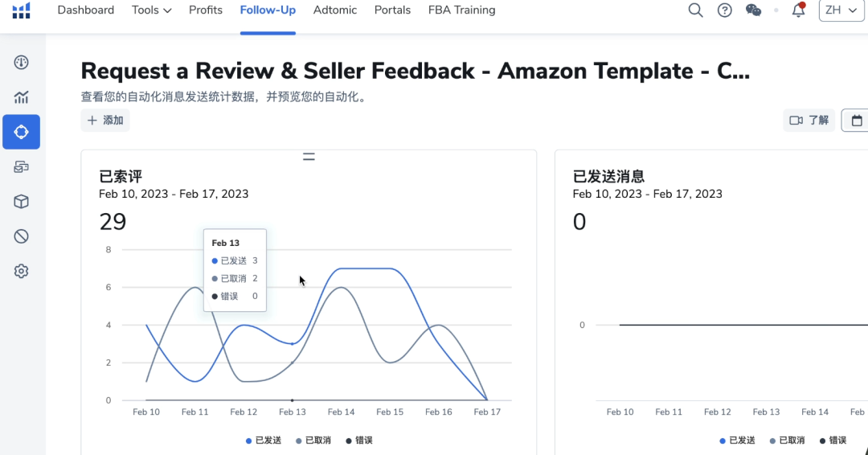This screenshot has height=455, width=868.
Task: Toggle 已取消 series in 已索评 legend
Action: point(314,441)
